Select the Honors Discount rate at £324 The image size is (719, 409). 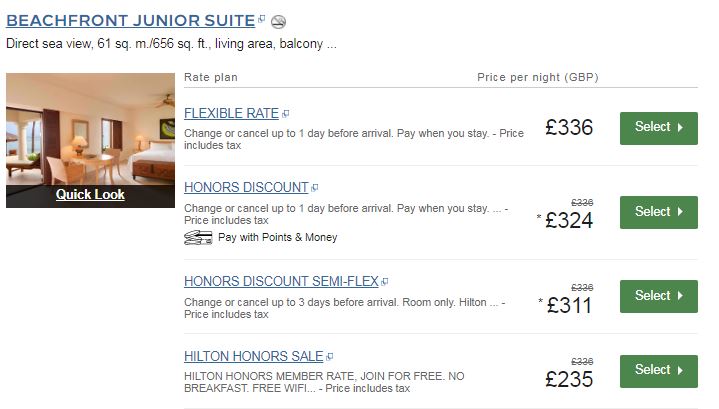point(658,211)
